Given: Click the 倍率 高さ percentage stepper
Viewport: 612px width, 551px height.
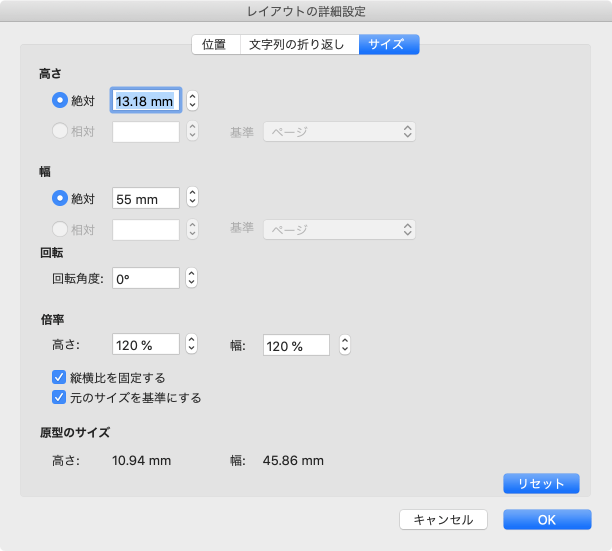Looking at the screenshot, I should [x=193, y=344].
